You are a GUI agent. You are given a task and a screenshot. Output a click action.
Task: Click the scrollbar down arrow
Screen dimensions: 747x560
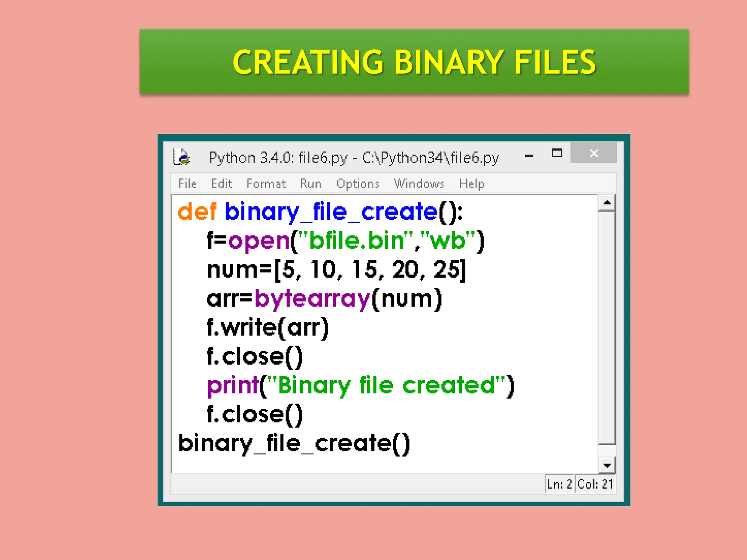[x=607, y=465]
